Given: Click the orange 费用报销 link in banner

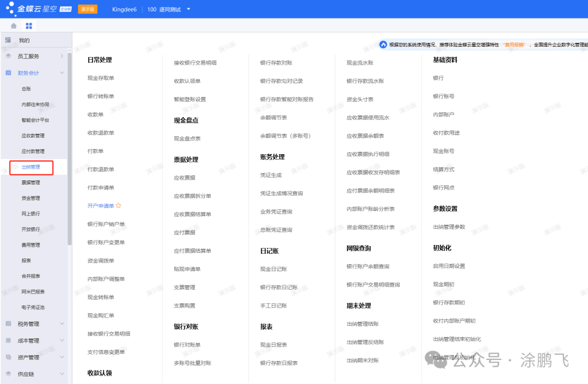Looking at the screenshot, I should pos(513,45).
